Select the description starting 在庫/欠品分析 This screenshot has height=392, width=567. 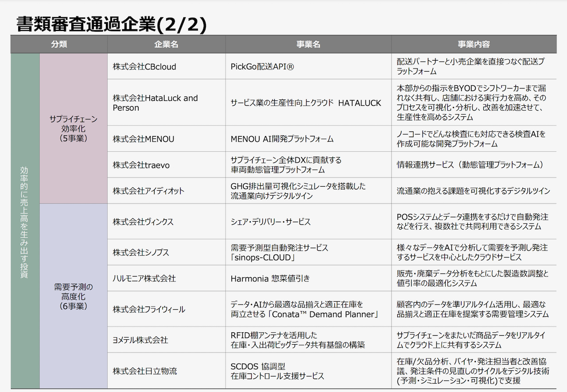click(x=473, y=370)
